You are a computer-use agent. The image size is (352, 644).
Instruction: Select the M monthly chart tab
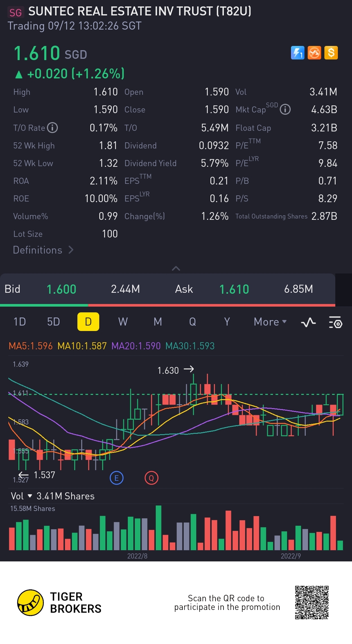click(x=158, y=322)
